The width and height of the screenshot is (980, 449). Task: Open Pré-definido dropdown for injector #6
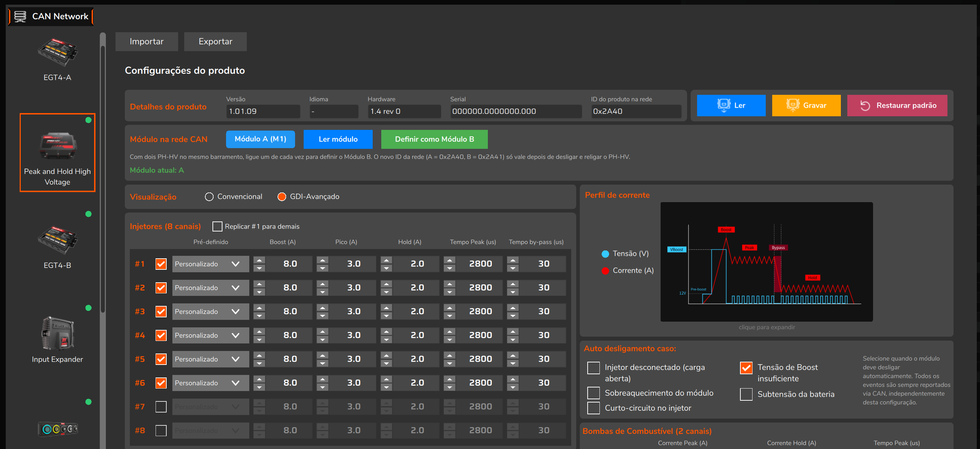(210, 383)
